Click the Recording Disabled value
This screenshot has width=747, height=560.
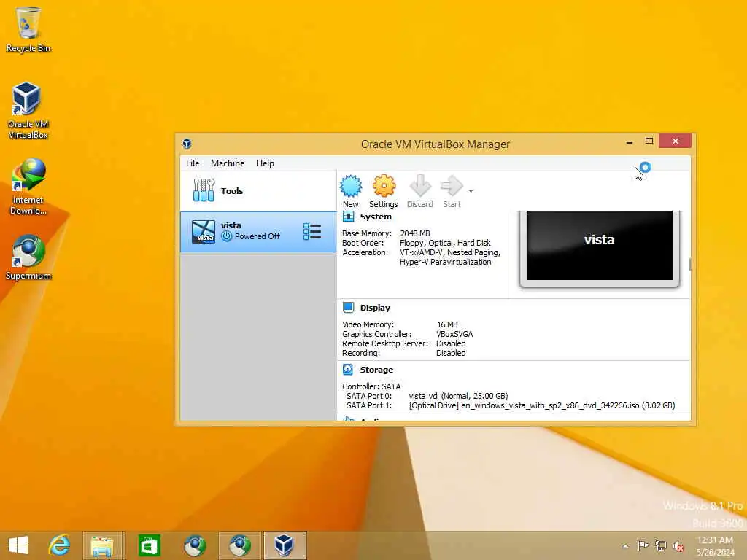451,353
